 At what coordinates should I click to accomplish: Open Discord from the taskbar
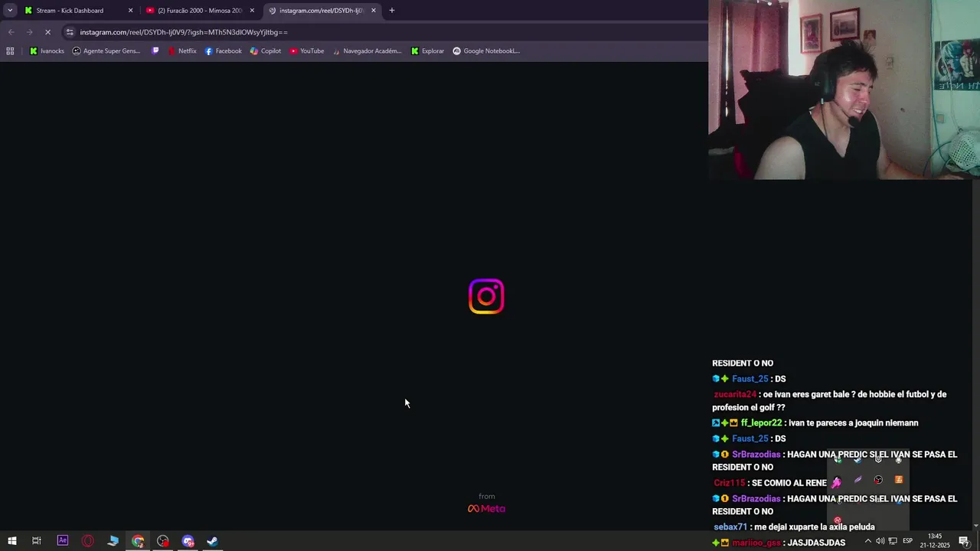click(188, 541)
